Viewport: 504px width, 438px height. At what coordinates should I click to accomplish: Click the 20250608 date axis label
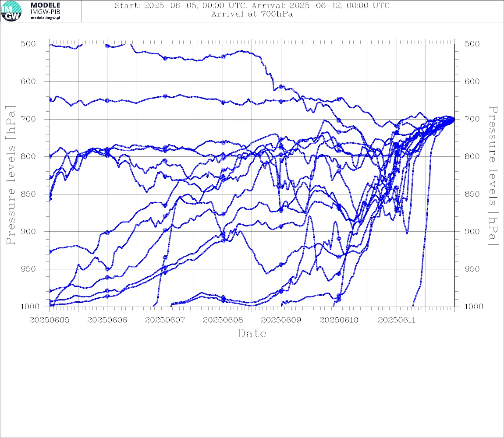tap(223, 320)
